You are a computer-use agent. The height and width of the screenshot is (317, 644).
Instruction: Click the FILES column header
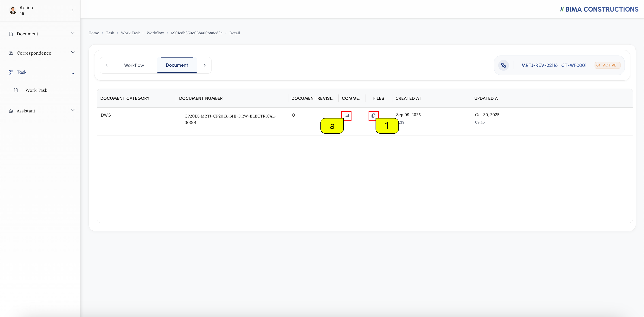[x=378, y=98]
